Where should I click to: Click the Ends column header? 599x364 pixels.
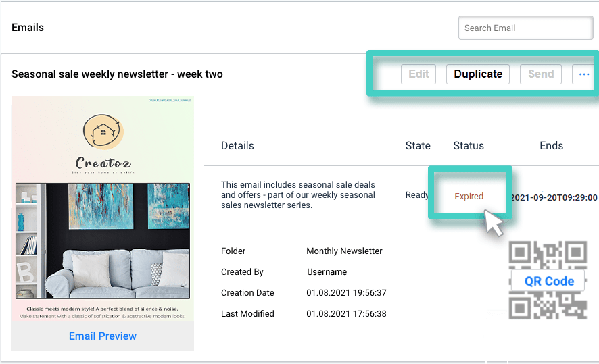pos(551,146)
